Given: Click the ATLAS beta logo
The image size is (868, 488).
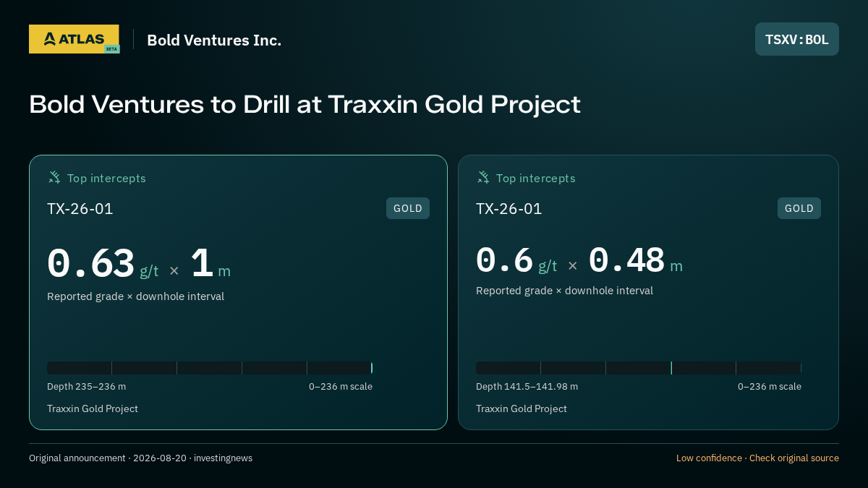Looking at the screenshot, I should point(75,39).
